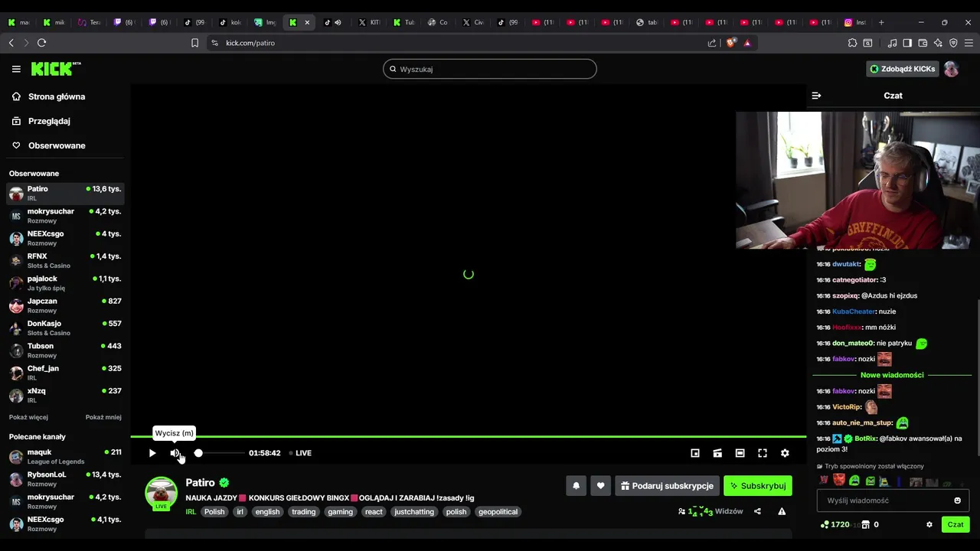Image resolution: width=980 pixels, height=551 pixels.
Task: Send message with the green Czat button
Action: [x=955, y=525]
